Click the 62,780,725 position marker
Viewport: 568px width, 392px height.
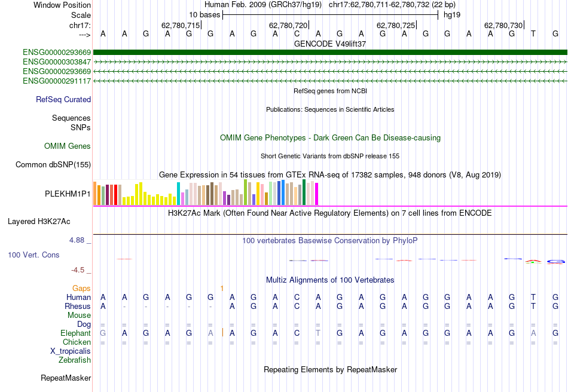point(396,25)
